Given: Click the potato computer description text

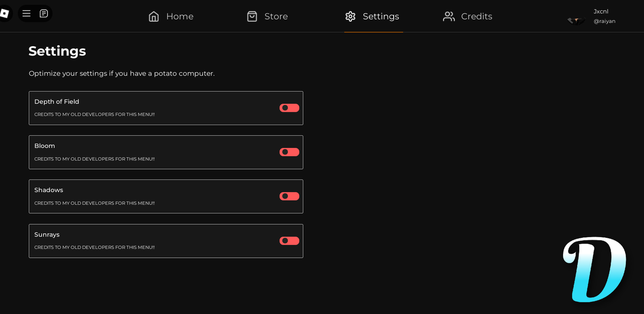Looking at the screenshot, I should point(122,74).
